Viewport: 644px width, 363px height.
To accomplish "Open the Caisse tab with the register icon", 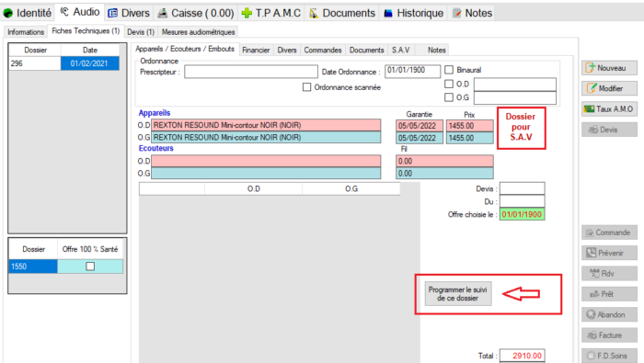I will pos(196,13).
